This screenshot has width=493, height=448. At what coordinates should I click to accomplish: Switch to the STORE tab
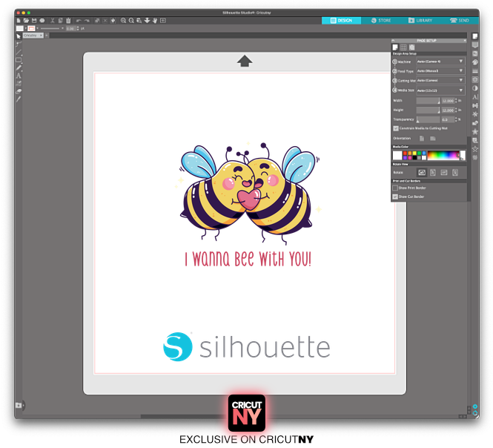(x=381, y=21)
